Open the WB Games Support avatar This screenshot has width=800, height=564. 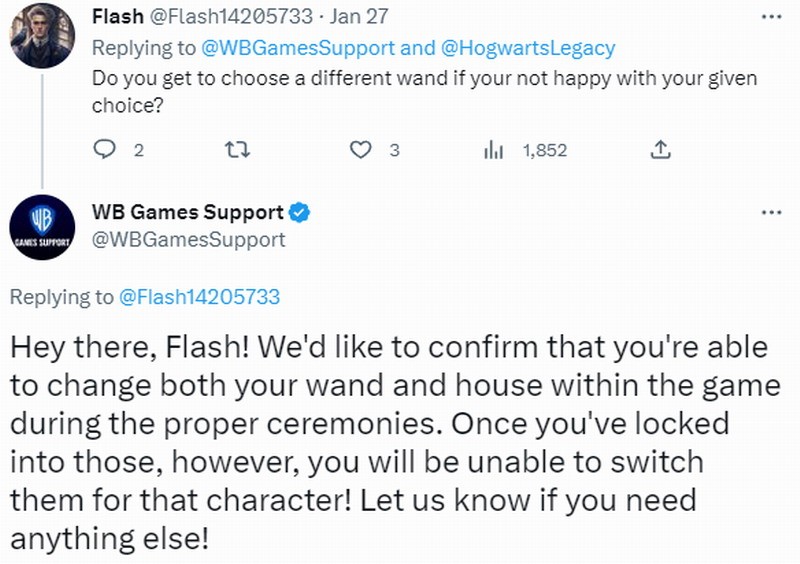pyautogui.click(x=42, y=227)
